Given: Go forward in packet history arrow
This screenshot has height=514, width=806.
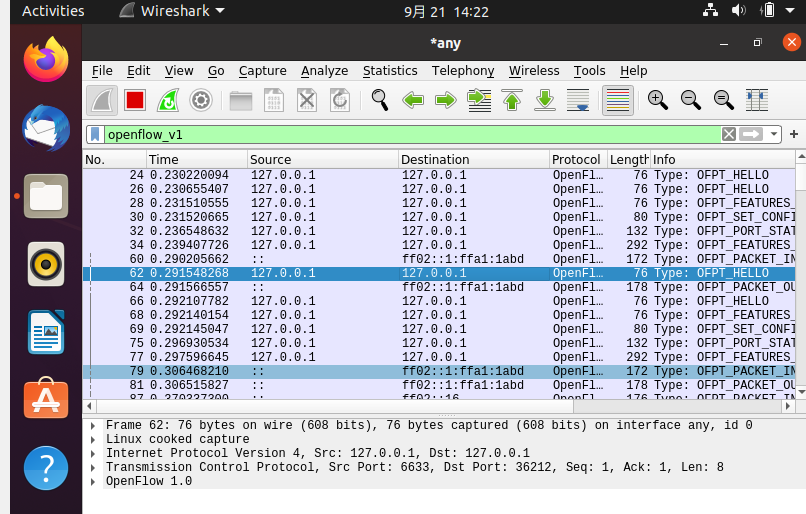Looking at the screenshot, I should [446, 100].
